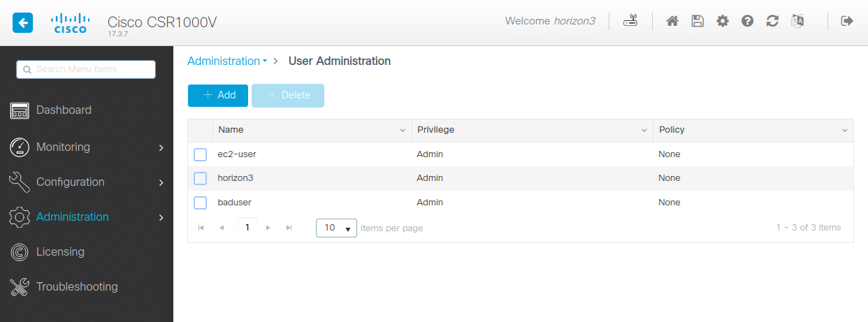The image size is (868, 322).
Task: Click the router device icon in header
Action: click(x=630, y=21)
